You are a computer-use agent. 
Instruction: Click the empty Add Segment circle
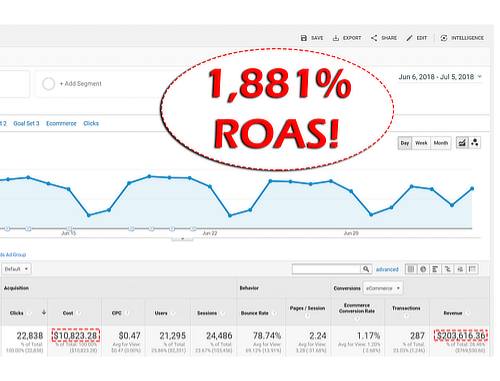(x=49, y=84)
